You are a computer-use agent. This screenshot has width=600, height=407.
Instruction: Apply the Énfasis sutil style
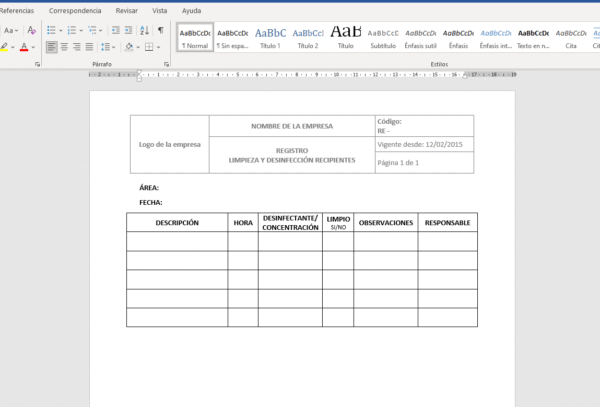421,37
